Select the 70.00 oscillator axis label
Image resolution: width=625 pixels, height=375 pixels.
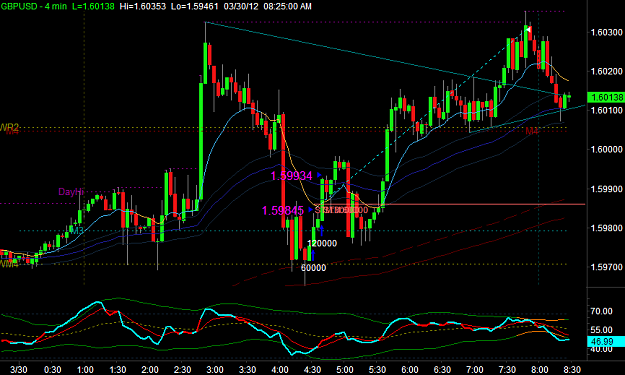(601, 311)
